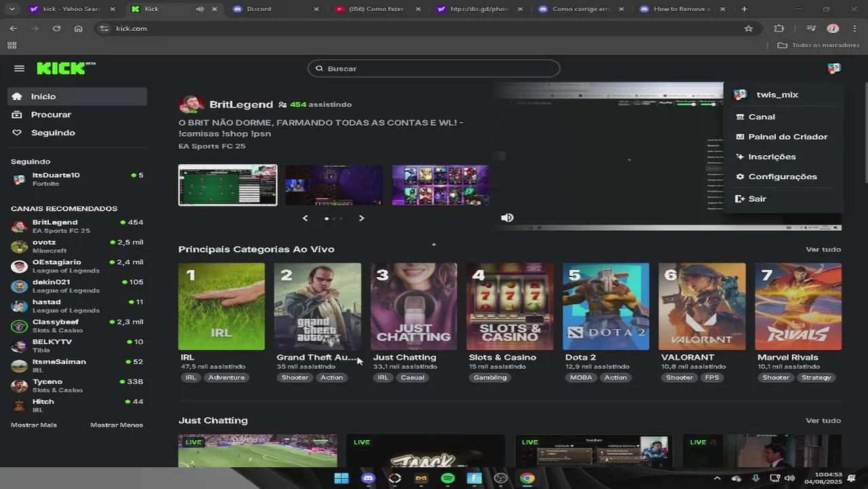Go to previous featured stream arrow
868x489 pixels.
tap(305, 218)
